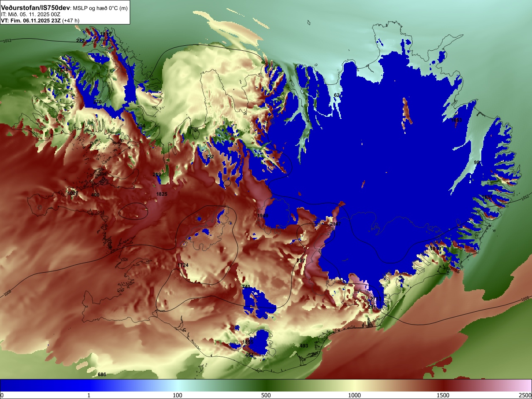This screenshot has width=532, height=399.
Task: Click the map value '1919'
Action: point(435,249)
